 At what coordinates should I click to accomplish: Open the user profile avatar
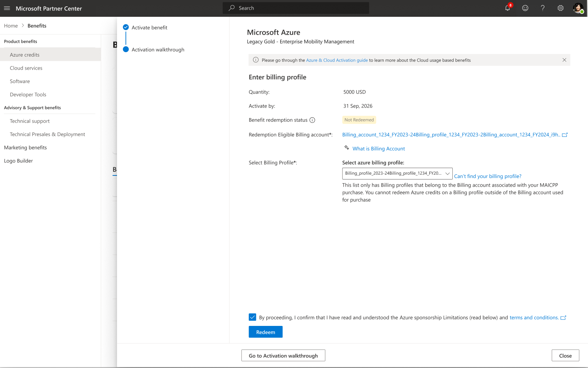tap(578, 8)
